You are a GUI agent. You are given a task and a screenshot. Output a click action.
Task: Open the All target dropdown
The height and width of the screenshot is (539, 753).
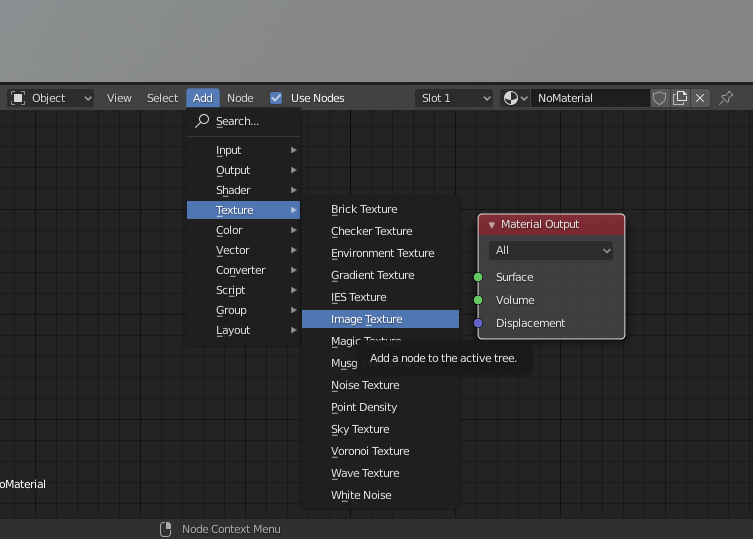[551, 250]
